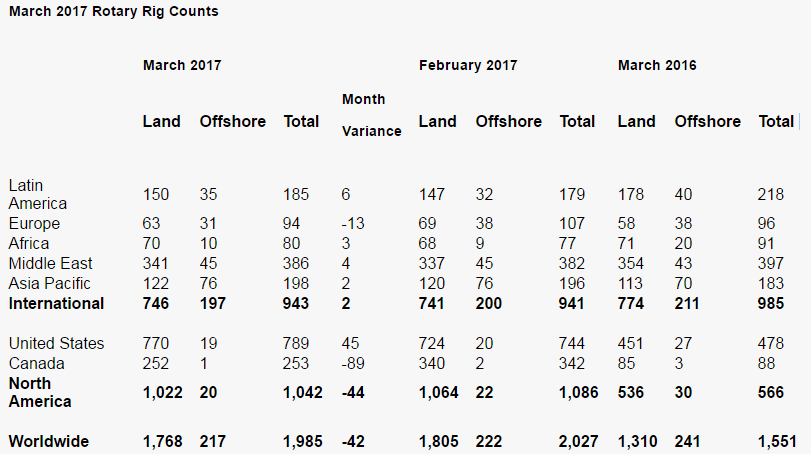Screen dimensions: 811x454
Task: Click the Middle East row label
Action: (50, 263)
